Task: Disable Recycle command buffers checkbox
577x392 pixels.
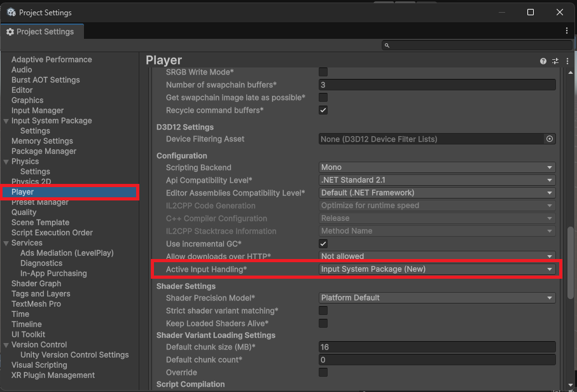Action: pos(323,110)
